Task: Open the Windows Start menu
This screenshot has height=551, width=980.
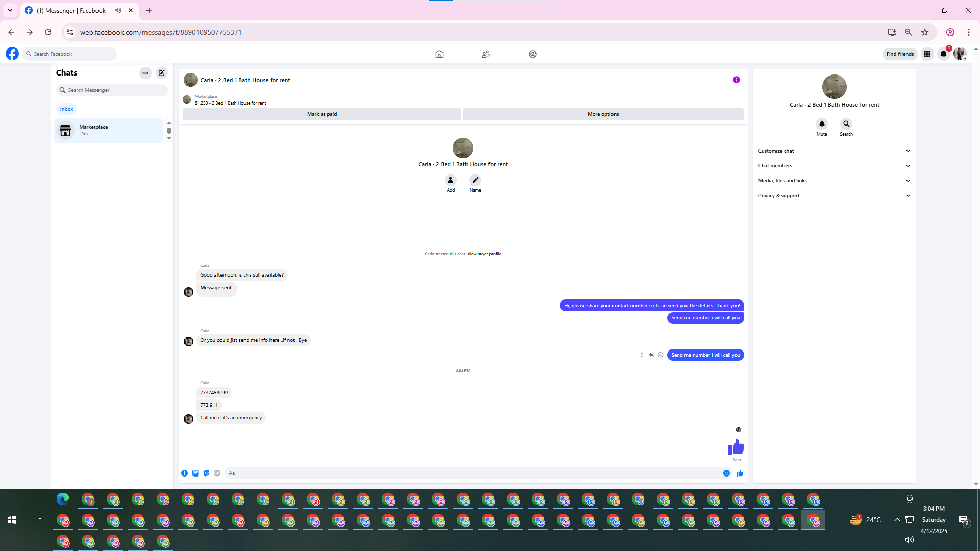Action: click(12, 520)
